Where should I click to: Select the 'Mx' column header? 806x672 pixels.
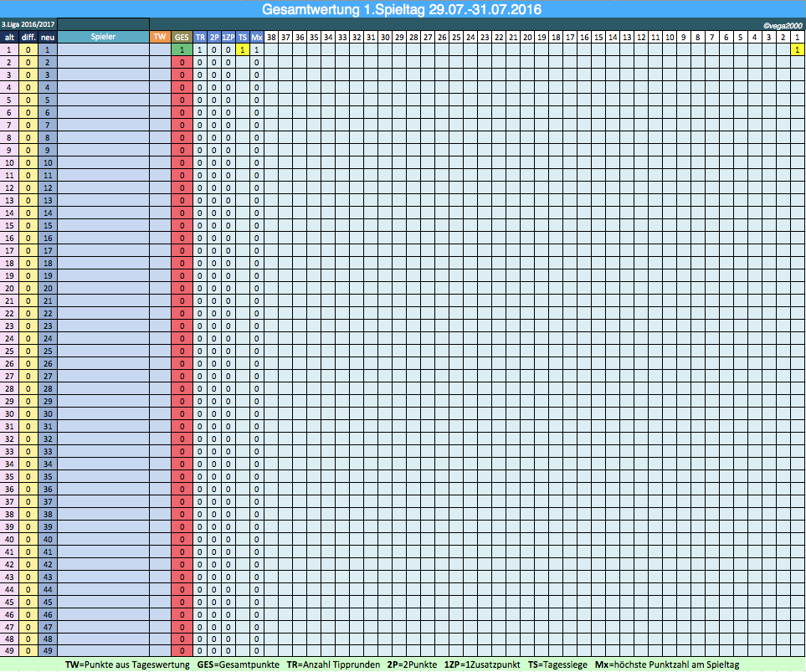257,37
